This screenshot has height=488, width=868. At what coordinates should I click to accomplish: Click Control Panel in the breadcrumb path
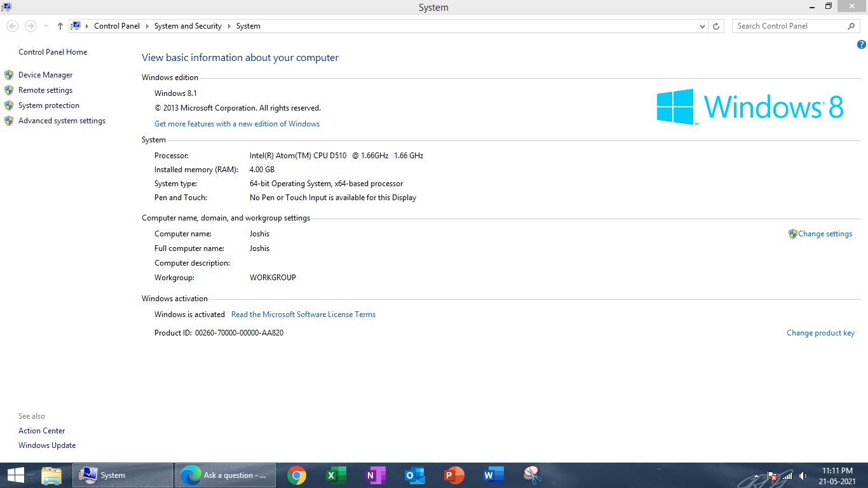[x=117, y=25]
